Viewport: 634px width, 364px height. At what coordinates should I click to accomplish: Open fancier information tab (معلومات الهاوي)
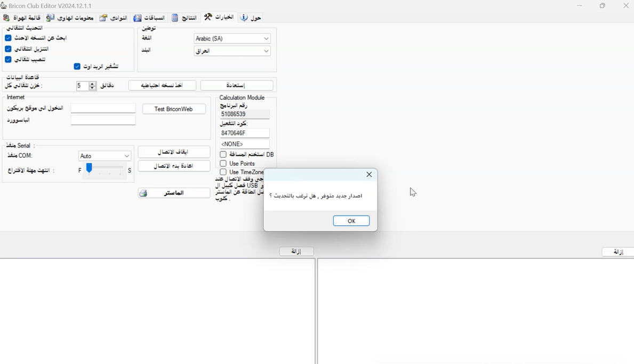70,18
